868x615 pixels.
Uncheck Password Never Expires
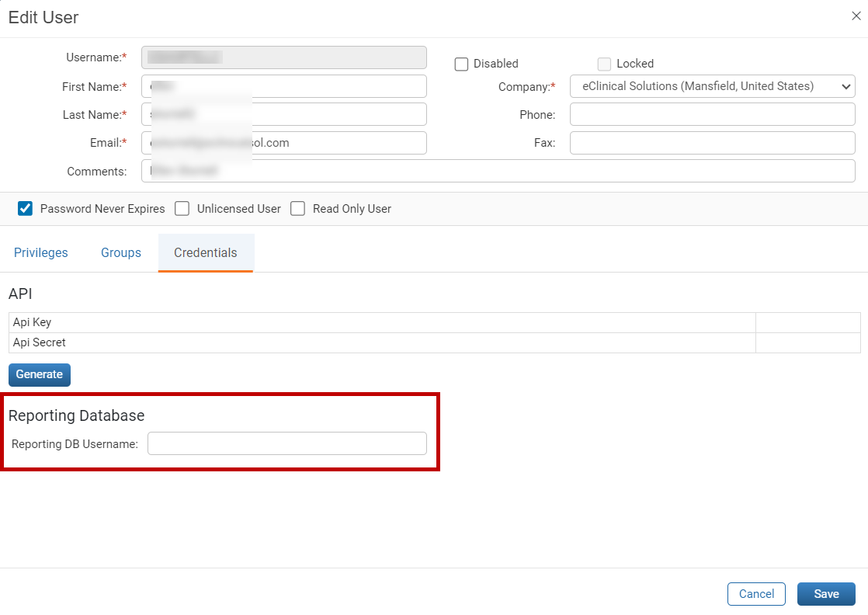click(x=25, y=209)
